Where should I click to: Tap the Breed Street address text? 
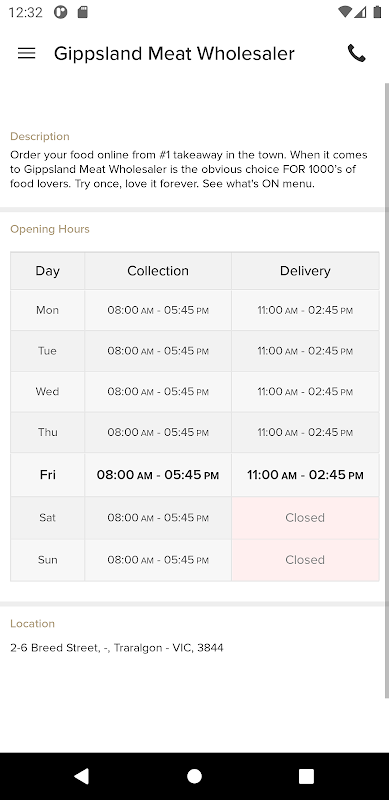click(x=116, y=648)
